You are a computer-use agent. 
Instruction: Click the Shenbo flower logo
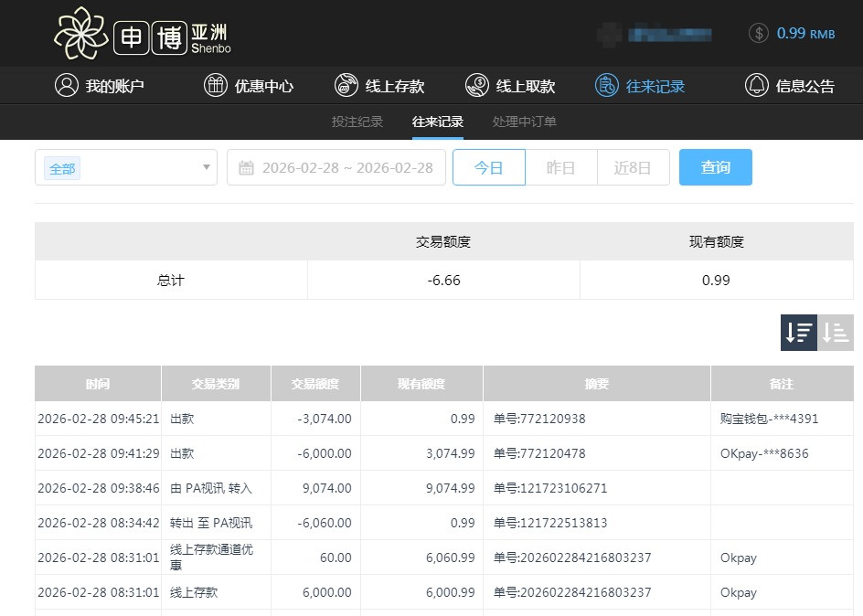(x=80, y=33)
